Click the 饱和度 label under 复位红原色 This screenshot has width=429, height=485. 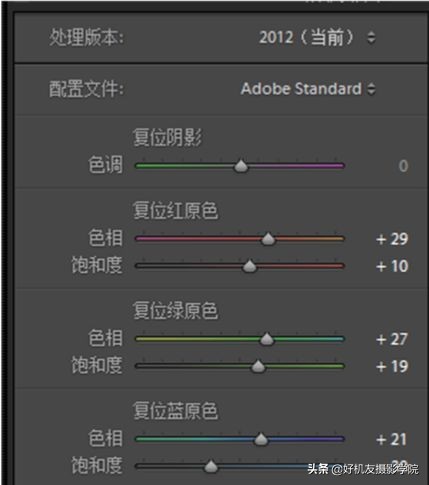click(x=97, y=265)
